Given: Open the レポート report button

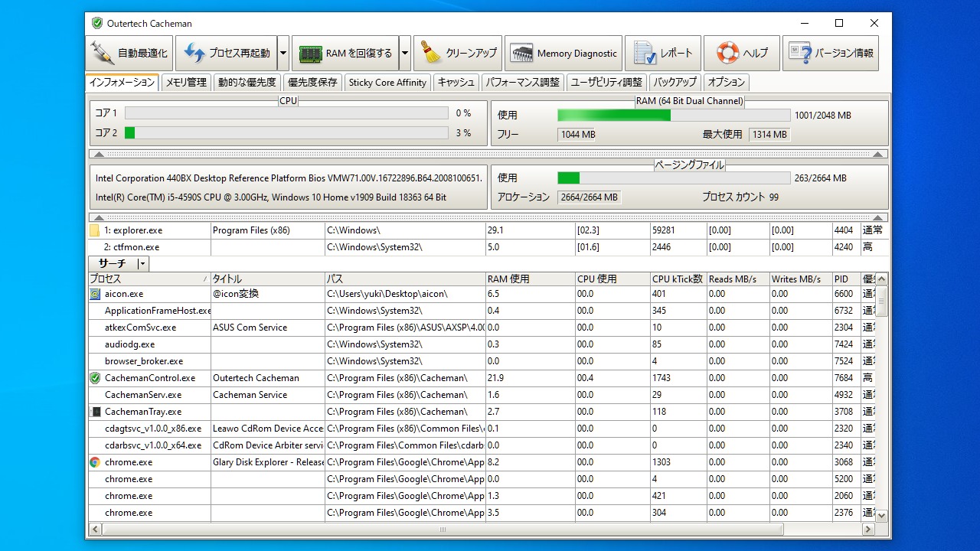Looking at the screenshot, I should [663, 54].
